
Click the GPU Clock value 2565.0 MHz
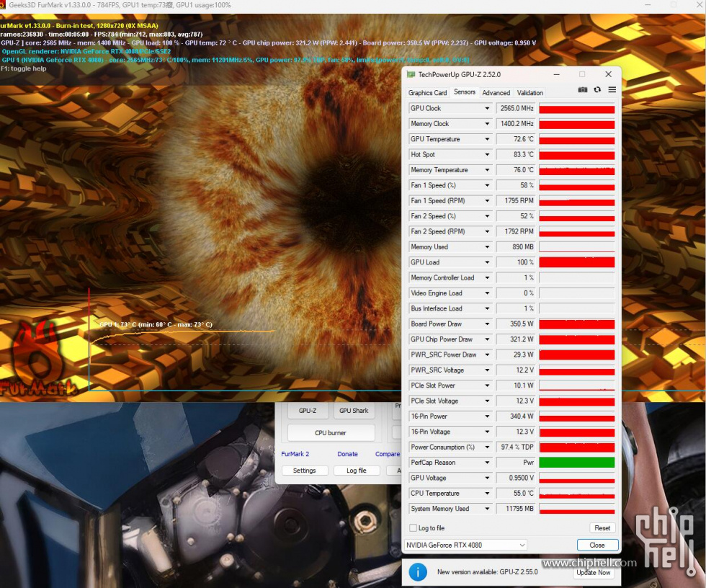[x=516, y=109]
